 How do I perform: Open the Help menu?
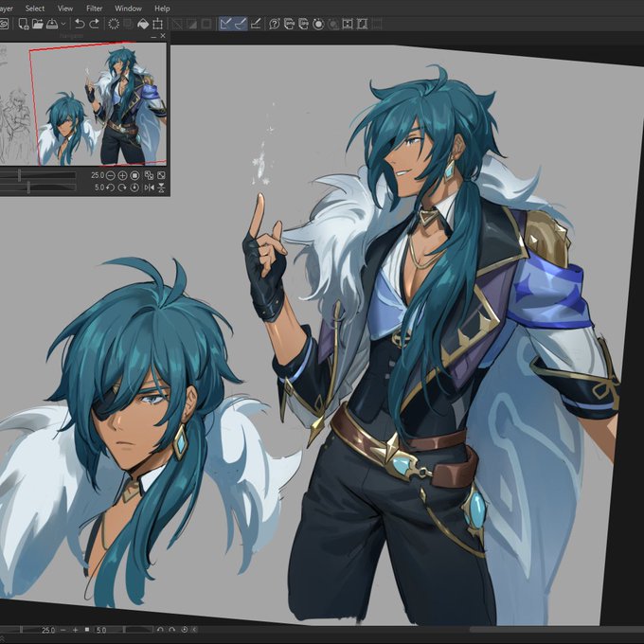(162, 9)
